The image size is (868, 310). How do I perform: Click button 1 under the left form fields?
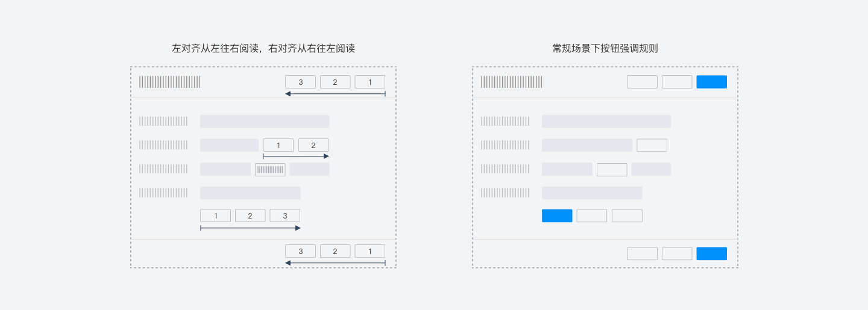pyautogui.click(x=215, y=215)
